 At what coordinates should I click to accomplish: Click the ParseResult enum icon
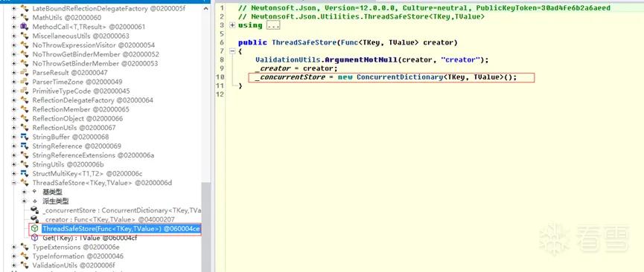25,73
